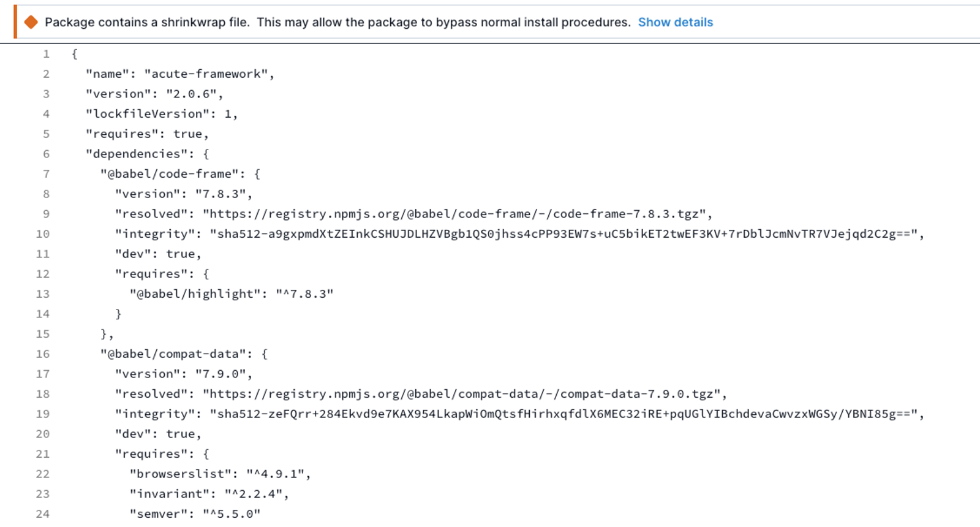Open the Show details link
Viewport: 980px width, 527px height.
[676, 23]
